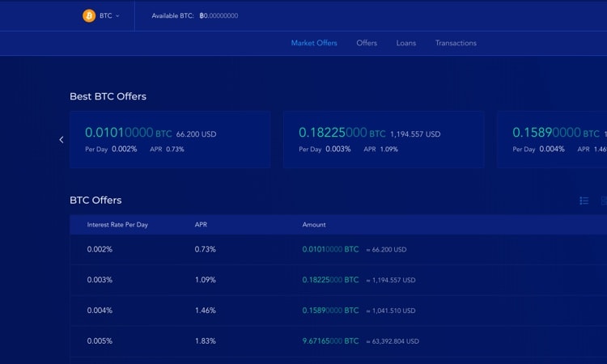The height and width of the screenshot is (364, 607).
Task: Click the previous-offers left chevron
Action: (x=62, y=140)
